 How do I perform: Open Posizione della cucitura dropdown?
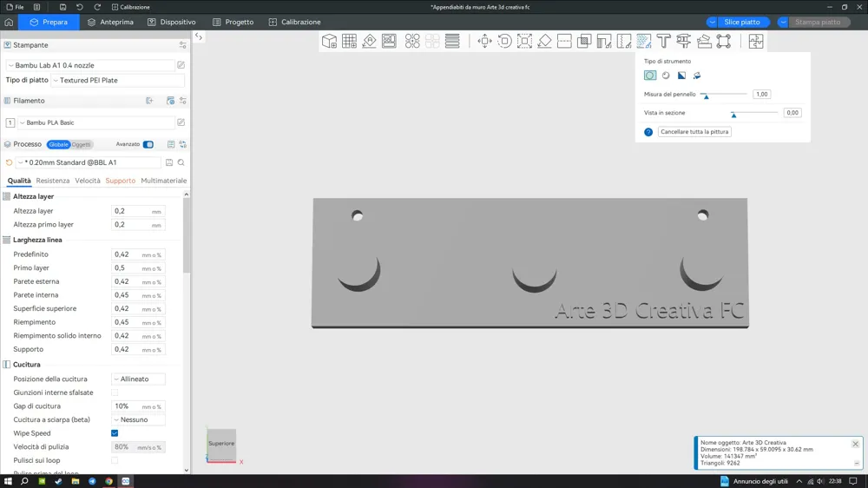tap(138, 379)
